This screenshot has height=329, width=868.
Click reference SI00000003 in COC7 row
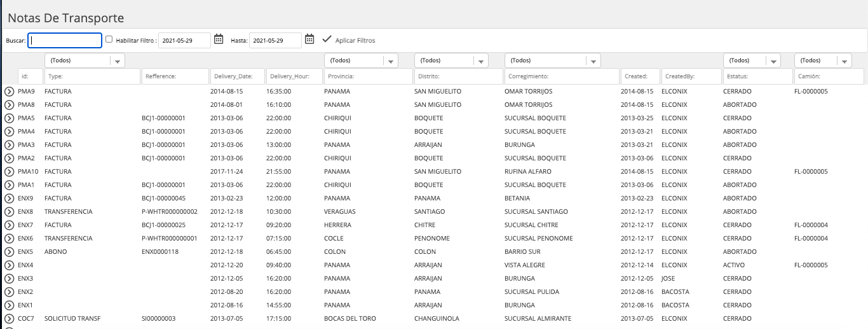click(158, 319)
